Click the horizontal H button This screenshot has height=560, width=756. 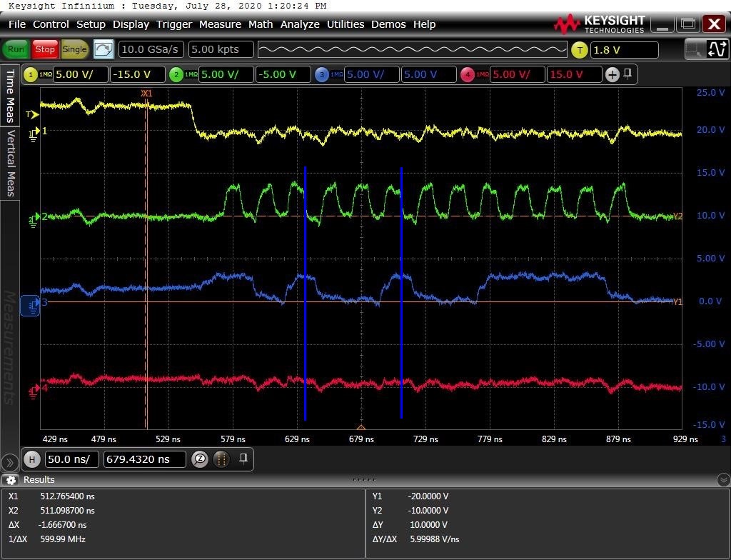point(32,459)
